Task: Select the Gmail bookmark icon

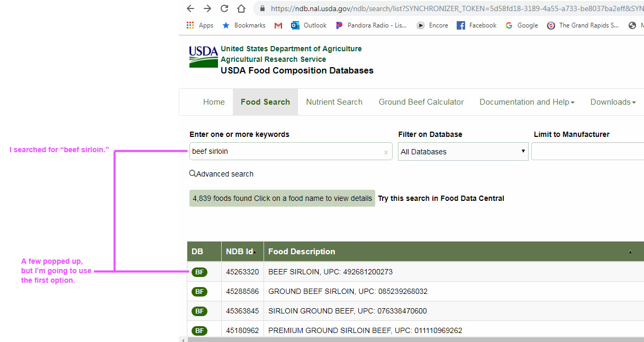Action: [278, 25]
